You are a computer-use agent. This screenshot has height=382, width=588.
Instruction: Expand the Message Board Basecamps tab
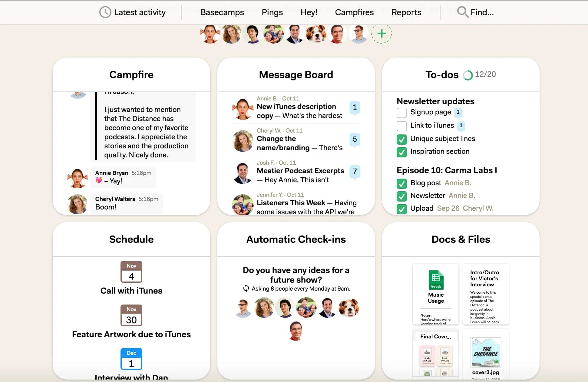(x=296, y=74)
